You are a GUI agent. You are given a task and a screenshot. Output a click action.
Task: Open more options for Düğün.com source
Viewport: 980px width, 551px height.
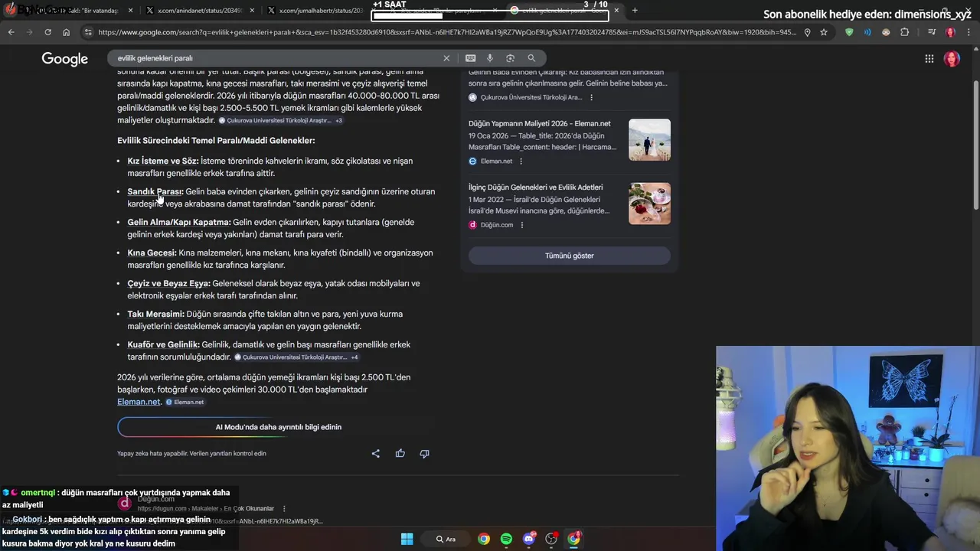tap(522, 225)
